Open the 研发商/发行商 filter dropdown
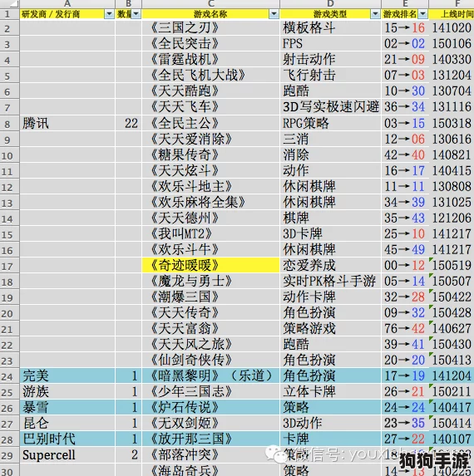The height and width of the screenshot is (476, 474). coord(109,14)
